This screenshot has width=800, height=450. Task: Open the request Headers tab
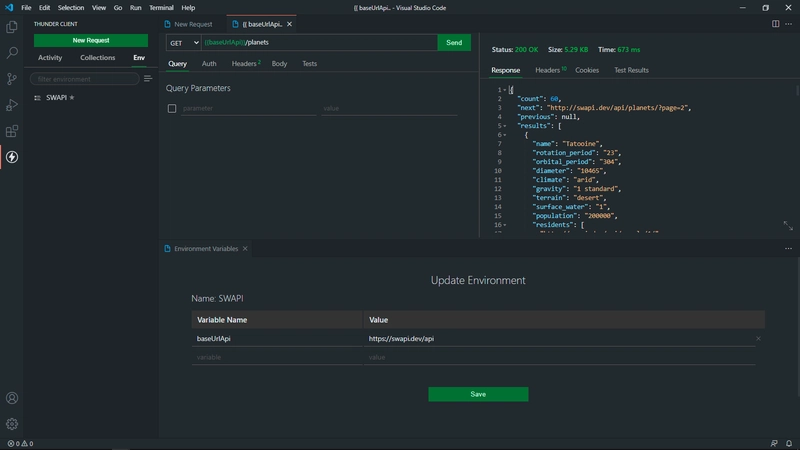point(245,64)
